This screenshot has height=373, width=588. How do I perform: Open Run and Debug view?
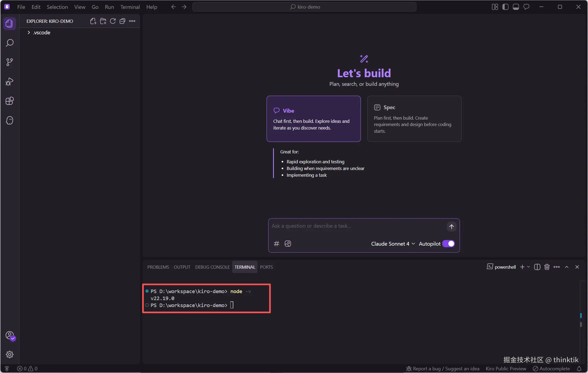10,82
